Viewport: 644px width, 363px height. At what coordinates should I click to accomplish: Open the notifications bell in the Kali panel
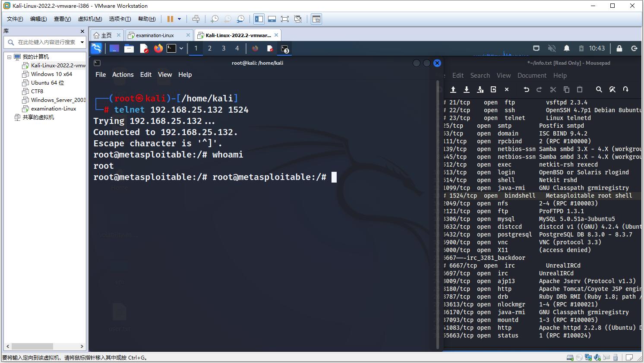click(x=567, y=48)
